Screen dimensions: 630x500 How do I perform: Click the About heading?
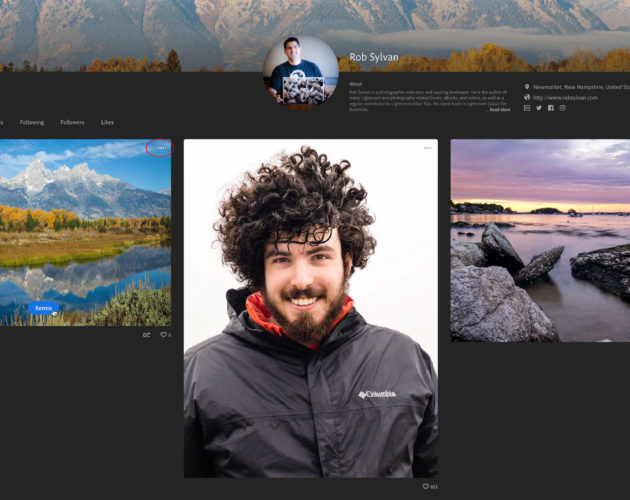click(x=356, y=84)
